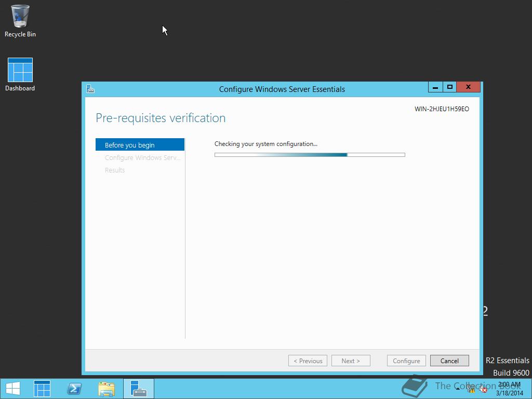Screen dimensions: 532x399
Task: Open File Explorer from the taskbar
Action: (x=106, y=389)
